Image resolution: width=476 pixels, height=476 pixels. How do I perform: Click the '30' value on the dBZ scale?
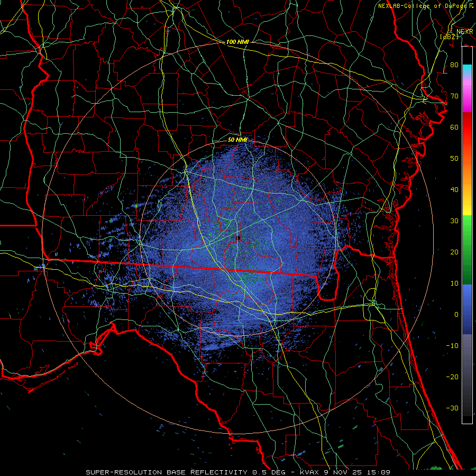[x=454, y=221]
